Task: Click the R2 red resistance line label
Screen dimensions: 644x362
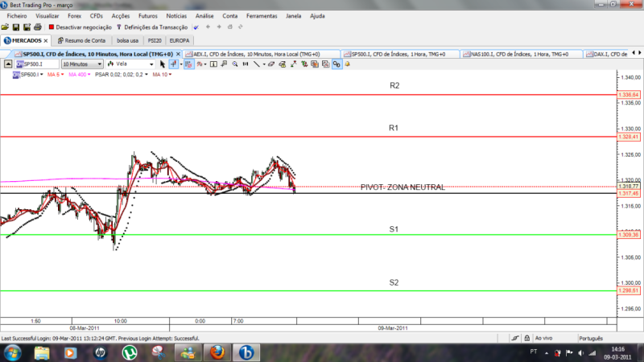Action: (394, 85)
